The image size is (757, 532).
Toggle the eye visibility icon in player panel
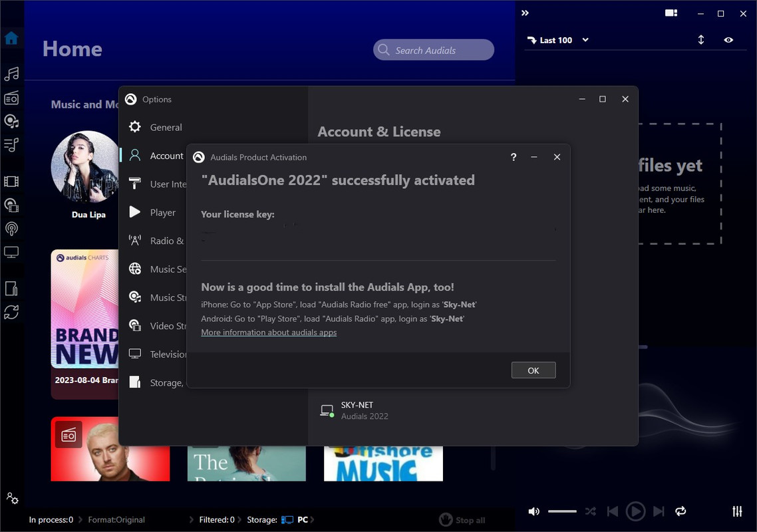[728, 40]
